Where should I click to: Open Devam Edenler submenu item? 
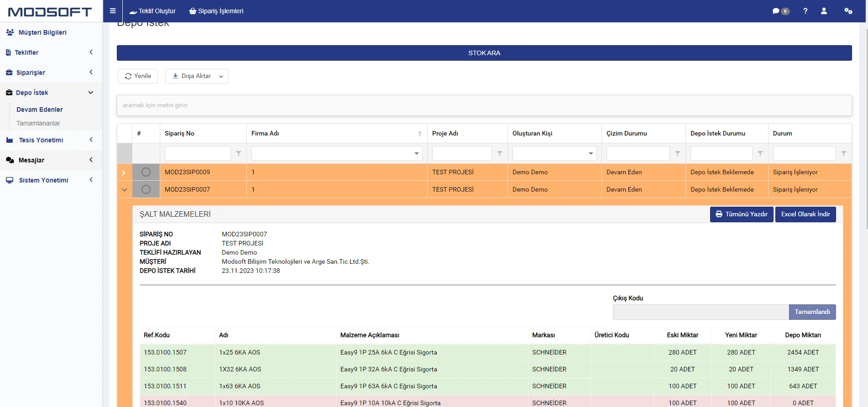coord(40,110)
